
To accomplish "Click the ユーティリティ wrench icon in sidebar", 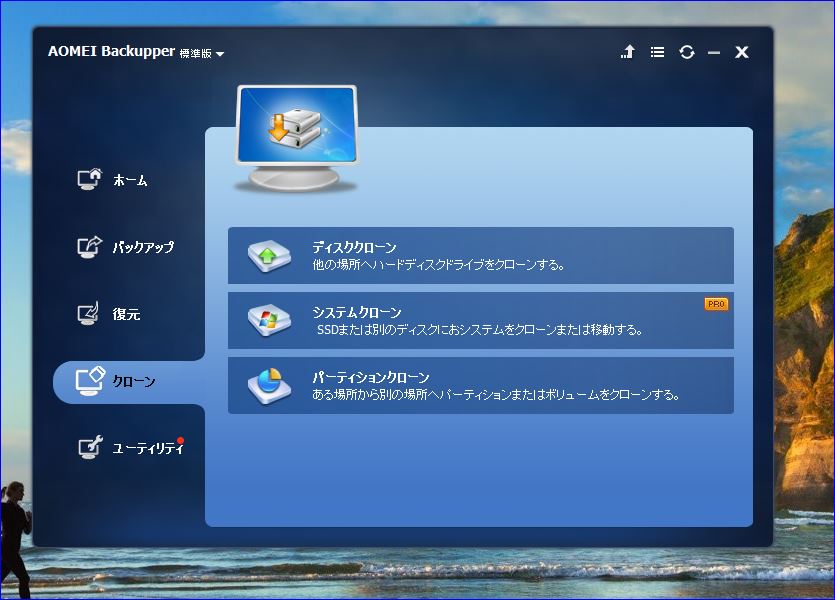I will tap(91, 447).
